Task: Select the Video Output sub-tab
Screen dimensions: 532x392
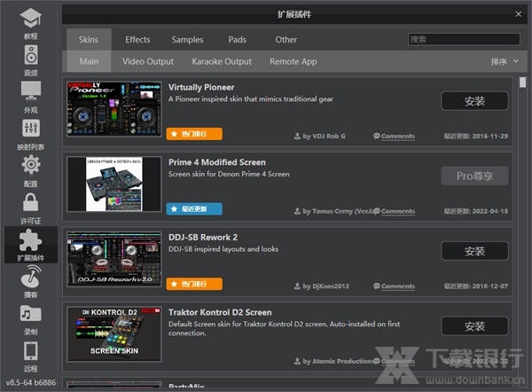Action: pos(148,61)
